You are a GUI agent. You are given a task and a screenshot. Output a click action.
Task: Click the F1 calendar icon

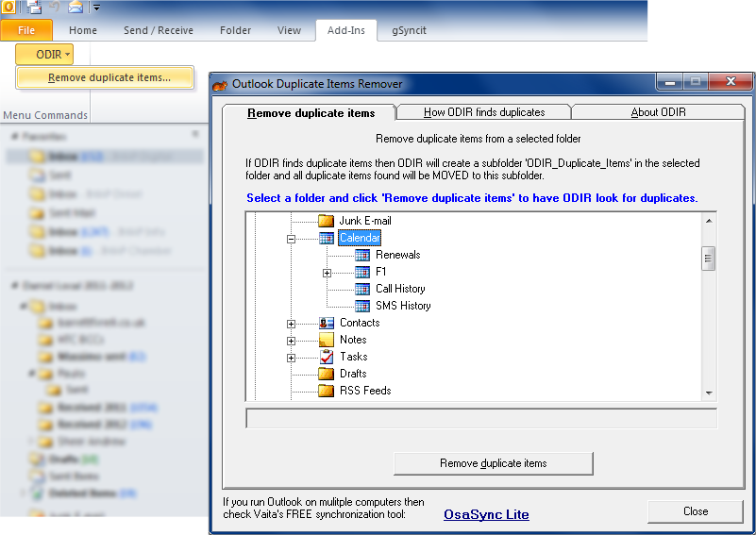tap(362, 273)
